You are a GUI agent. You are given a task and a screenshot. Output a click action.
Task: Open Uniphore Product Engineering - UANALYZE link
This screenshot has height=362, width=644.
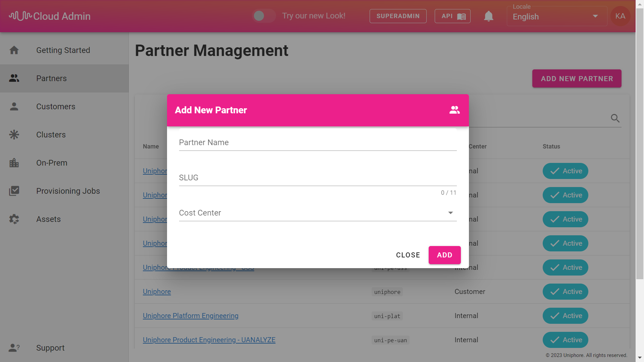click(x=209, y=340)
